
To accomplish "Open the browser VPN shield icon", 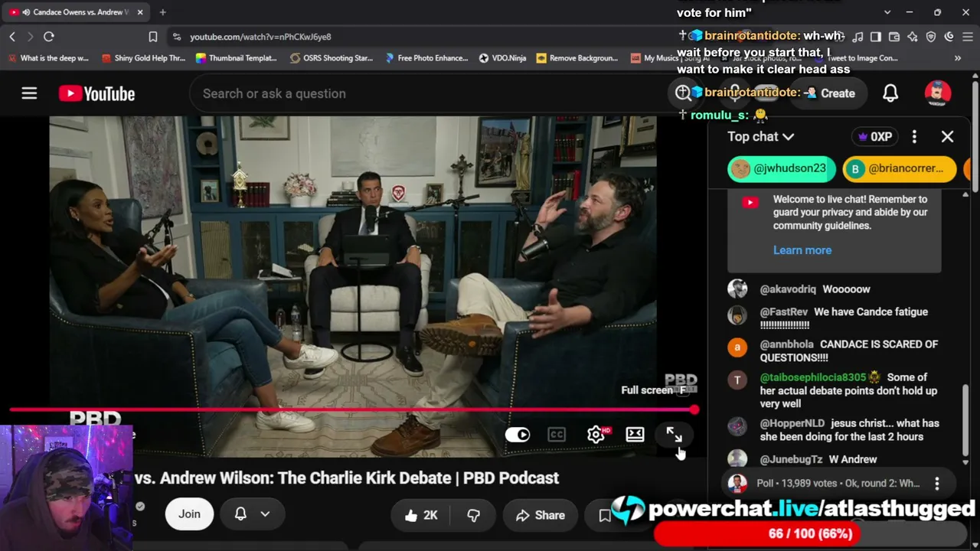I will (931, 37).
